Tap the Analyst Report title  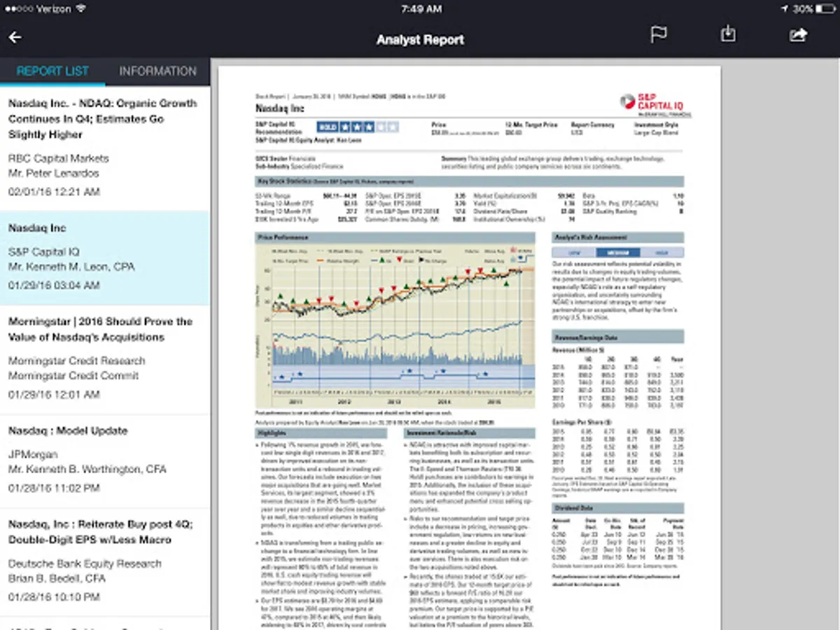pyautogui.click(x=420, y=40)
